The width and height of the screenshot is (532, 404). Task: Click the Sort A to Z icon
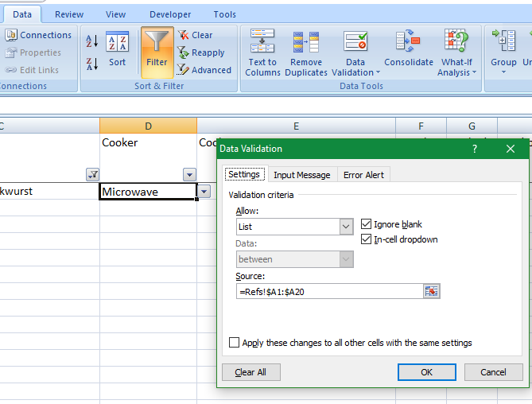click(x=91, y=41)
